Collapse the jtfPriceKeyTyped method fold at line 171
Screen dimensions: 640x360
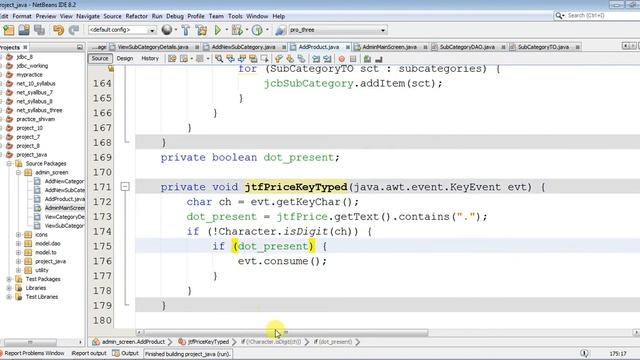tap(125, 187)
